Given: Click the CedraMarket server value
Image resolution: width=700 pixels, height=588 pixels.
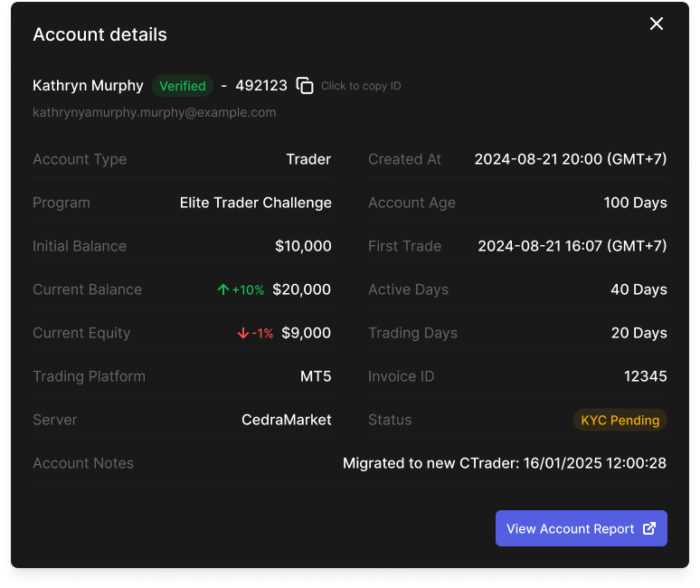Looking at the screenshot, I should coord(286,420).
